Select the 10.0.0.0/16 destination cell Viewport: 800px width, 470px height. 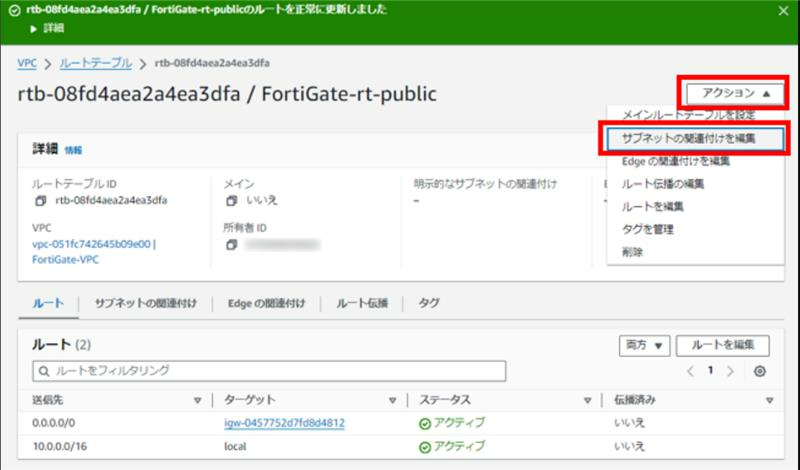60,447
